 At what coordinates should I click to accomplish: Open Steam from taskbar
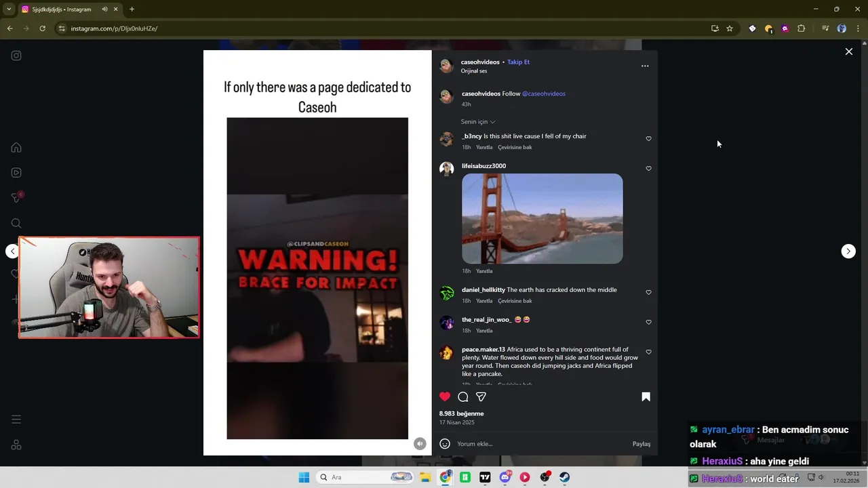(564, 477)
